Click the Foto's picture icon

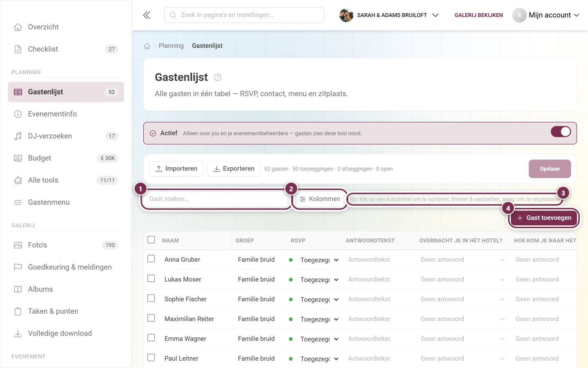click(x=18, y=245)
